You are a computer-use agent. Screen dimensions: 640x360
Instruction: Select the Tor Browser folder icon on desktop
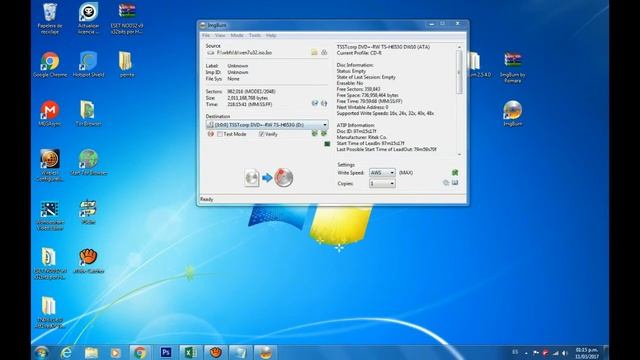click(88, 113)
